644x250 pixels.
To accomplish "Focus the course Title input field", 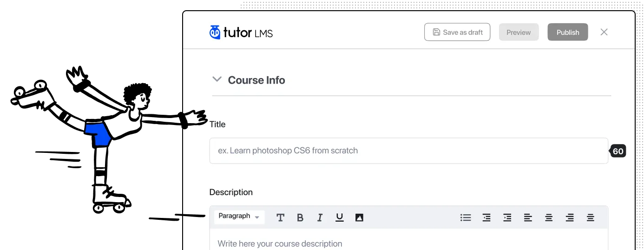I will coord(409,151).
